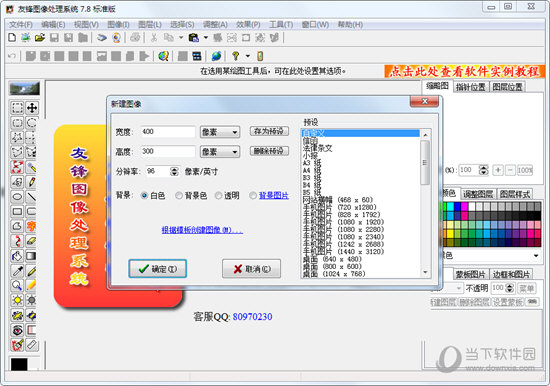Select the eraser tool

pyautogui.click(x=32, y=241)
